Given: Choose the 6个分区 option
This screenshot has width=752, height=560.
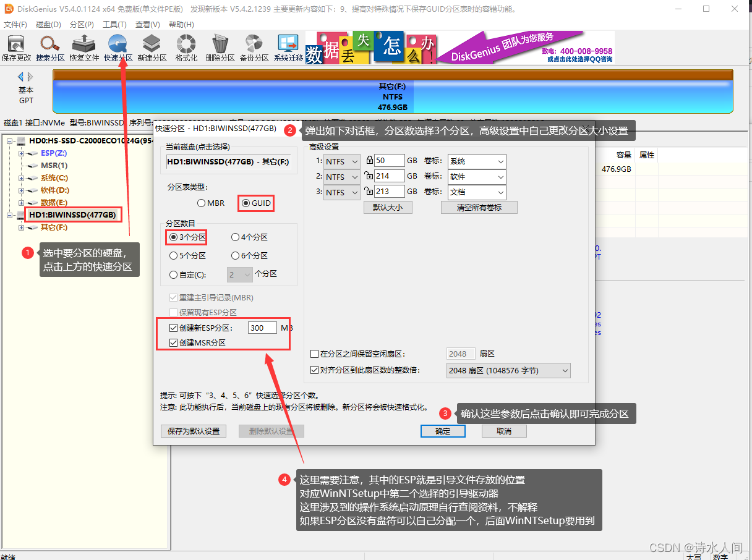Looking at the screenshot, I should tap(249, 256).
